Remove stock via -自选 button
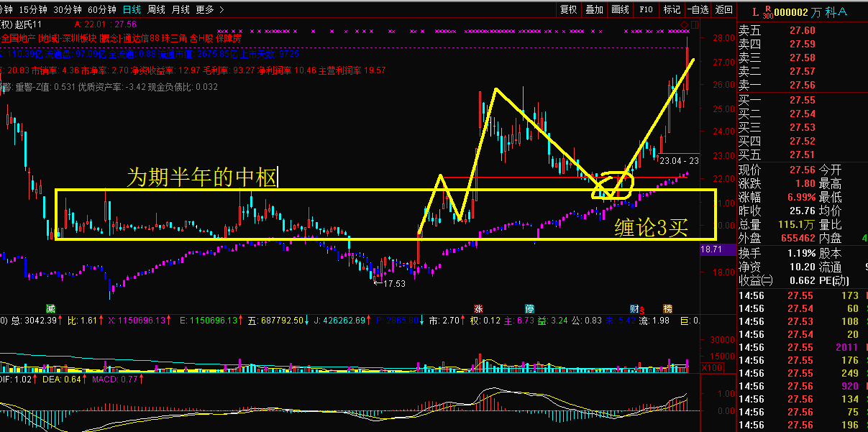Viewport: 868px width, 432px height. click(698, 9)
